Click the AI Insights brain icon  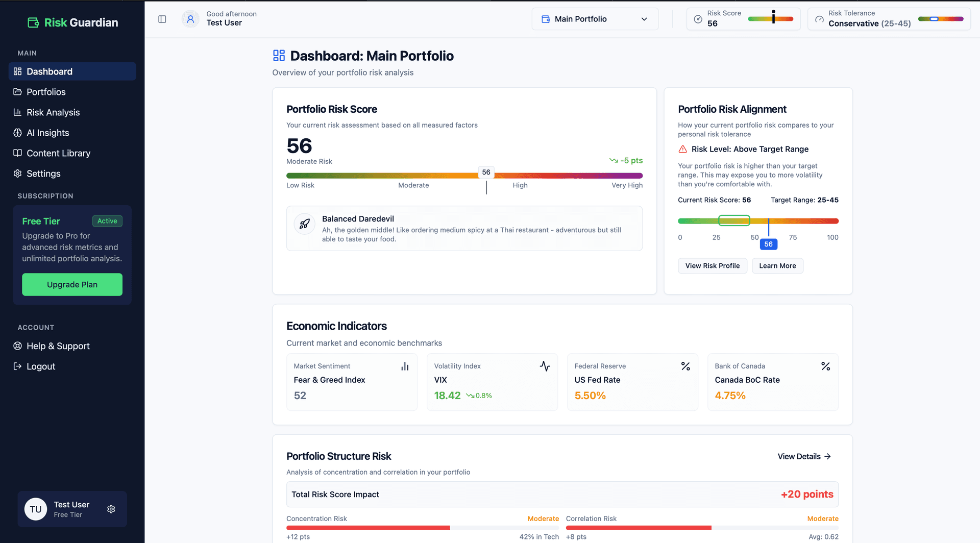pos(17,133)
